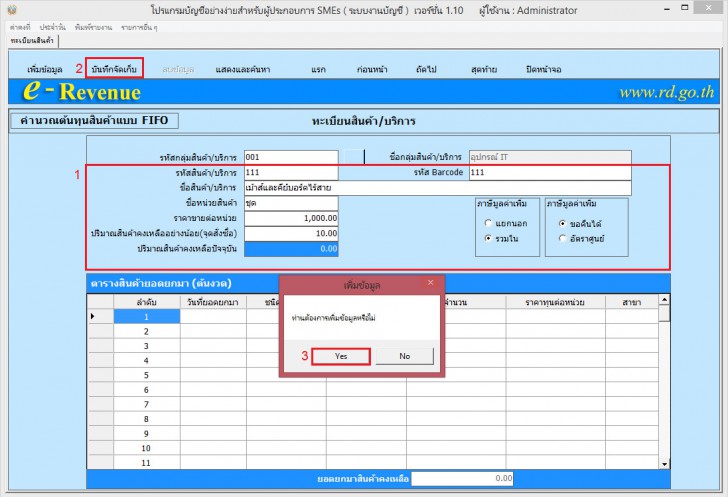Viewport: 728px width, 497px height.
Task: Click the คำนวณต้นทุนสินค้าแบบ FIFO button
Action: click(94, 120)
